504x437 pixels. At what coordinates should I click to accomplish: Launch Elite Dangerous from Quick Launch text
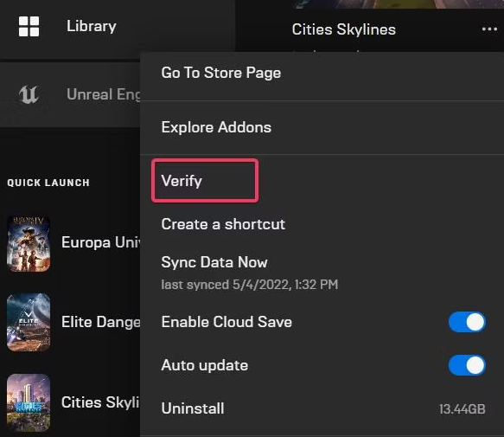pyautogui.click(x=100, y=322)
